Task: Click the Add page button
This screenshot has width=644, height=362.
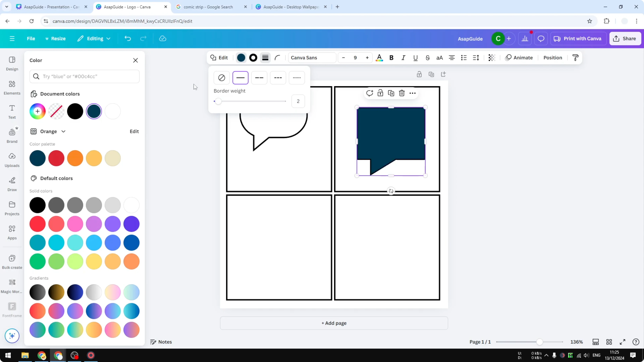Action: [x=334, y=323]
